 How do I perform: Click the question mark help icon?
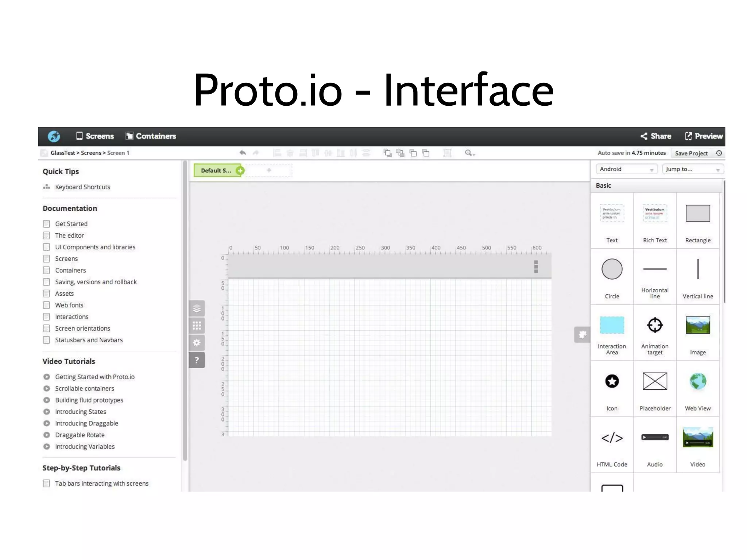pos(197,360)
